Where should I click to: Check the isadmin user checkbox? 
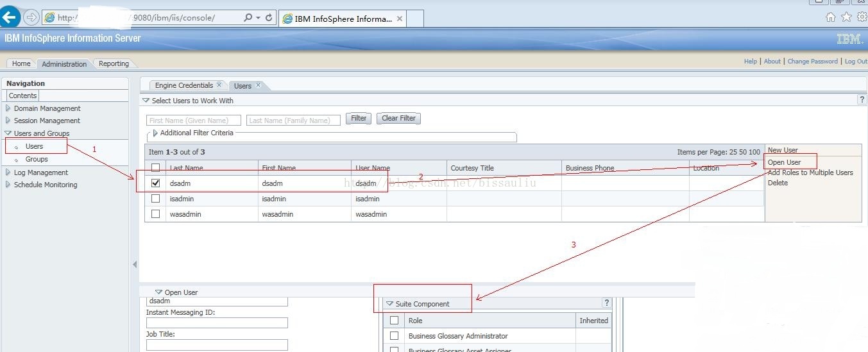click(x=155, y=199)
